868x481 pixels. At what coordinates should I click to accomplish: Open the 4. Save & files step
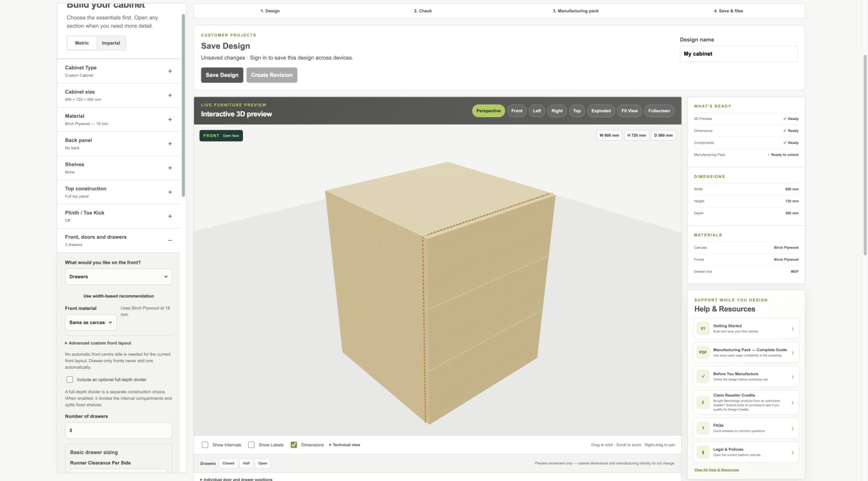tap(728, 11)
